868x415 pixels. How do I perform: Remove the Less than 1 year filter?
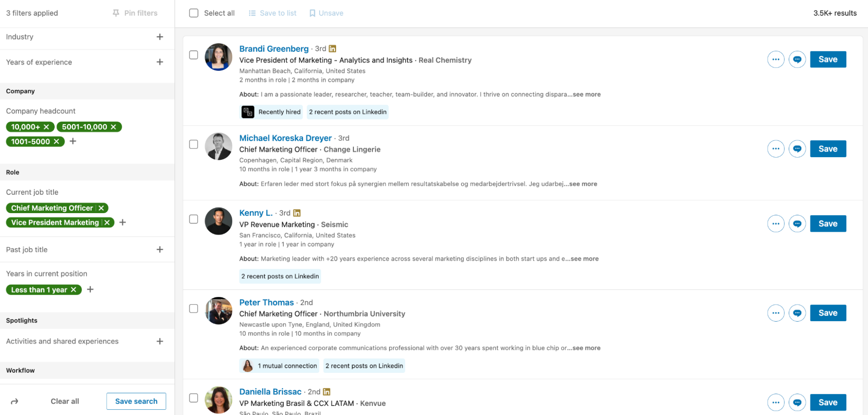73,290
